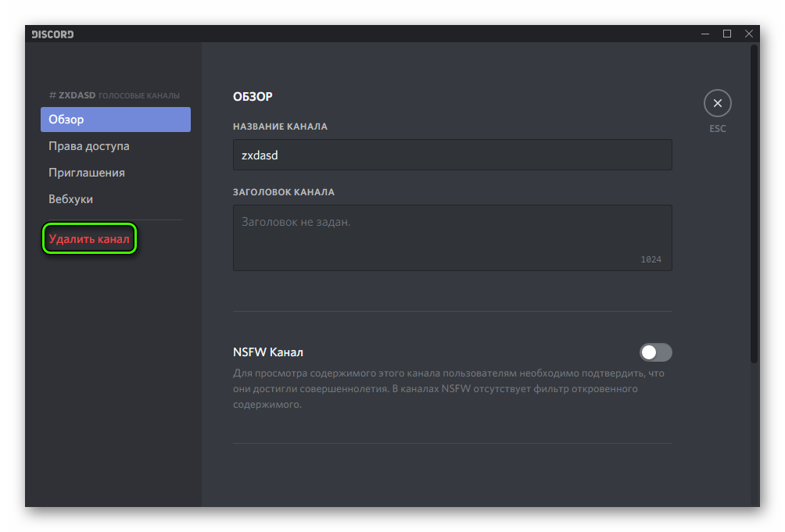Click the # ZXDASD channel header text
The width and height of the screenshot is (785, 532).
click(x=72, y=95)
